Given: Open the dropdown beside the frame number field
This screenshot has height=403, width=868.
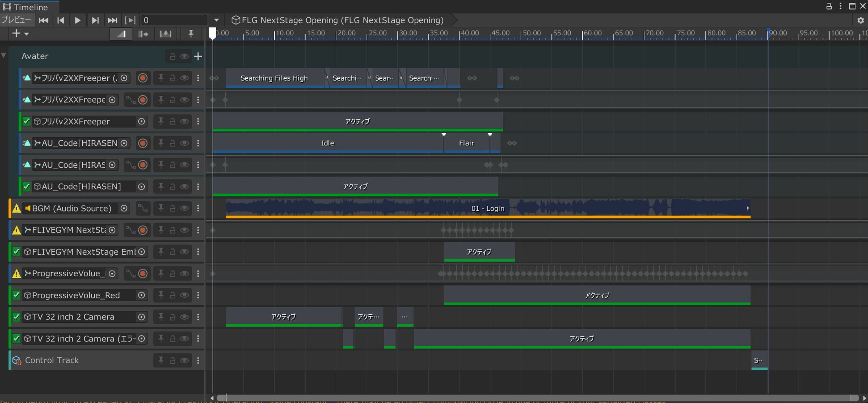Looking at the screenshot, I should 216,20.
